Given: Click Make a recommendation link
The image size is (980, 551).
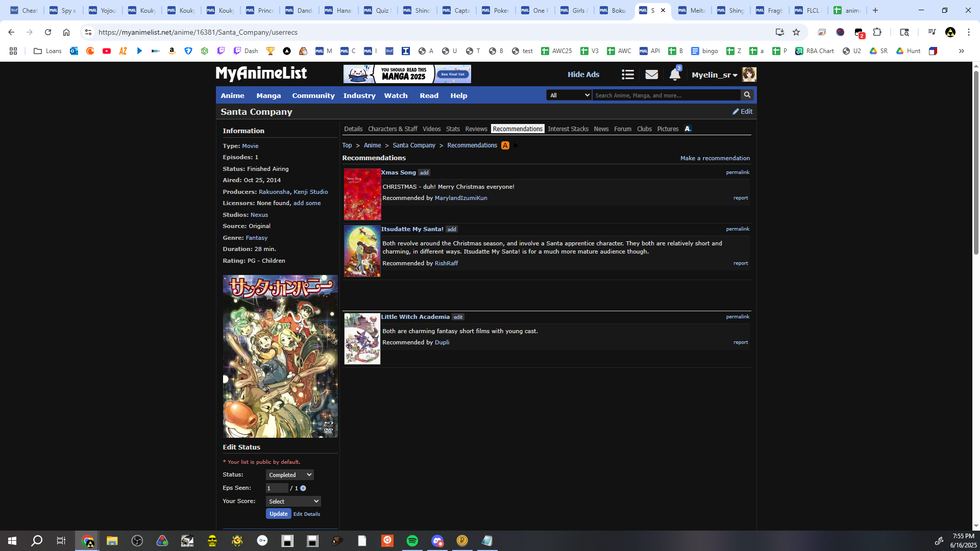Looking at the screenshot, I should tap(715, 158).
